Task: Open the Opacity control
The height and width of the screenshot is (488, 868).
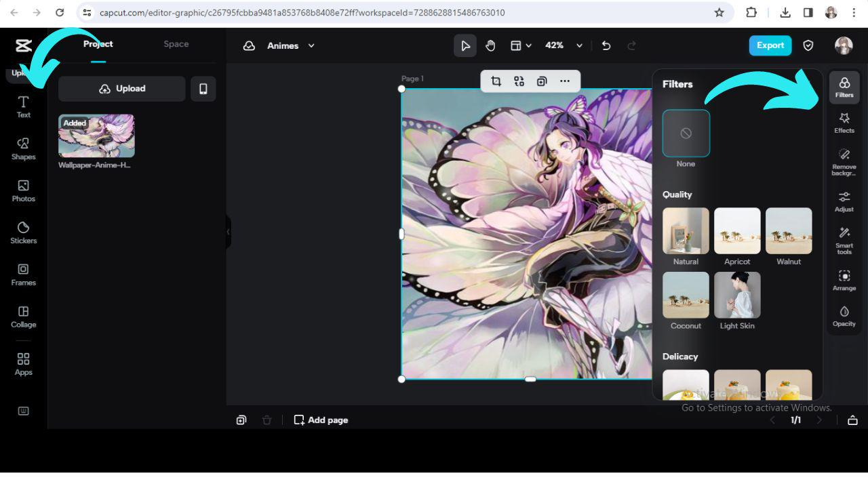Action: click(x=844, y=317)
